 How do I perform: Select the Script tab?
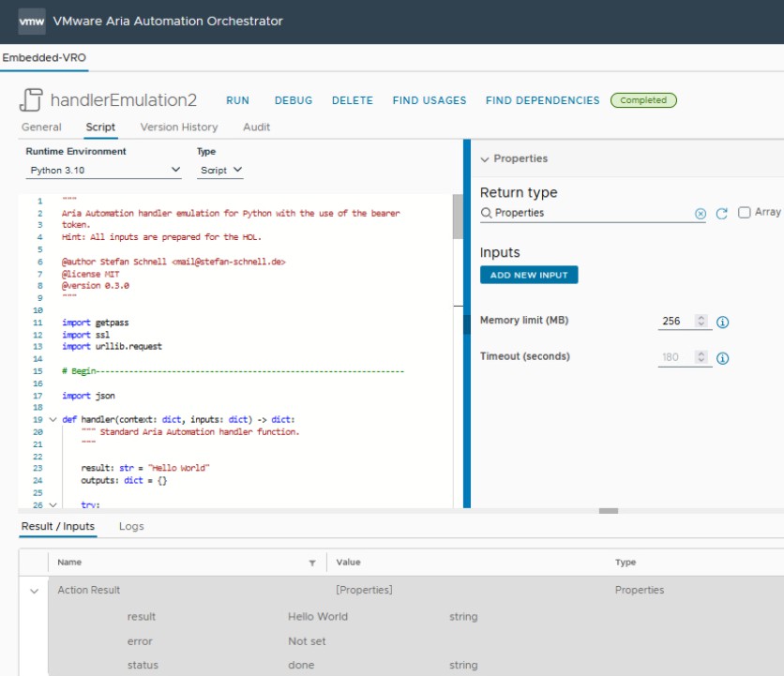click(x=100, y=127)
